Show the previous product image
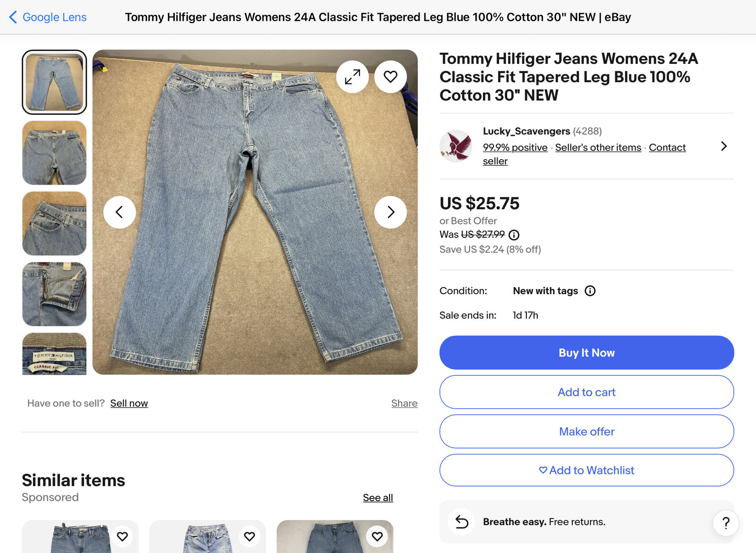 tap(120, 212)
